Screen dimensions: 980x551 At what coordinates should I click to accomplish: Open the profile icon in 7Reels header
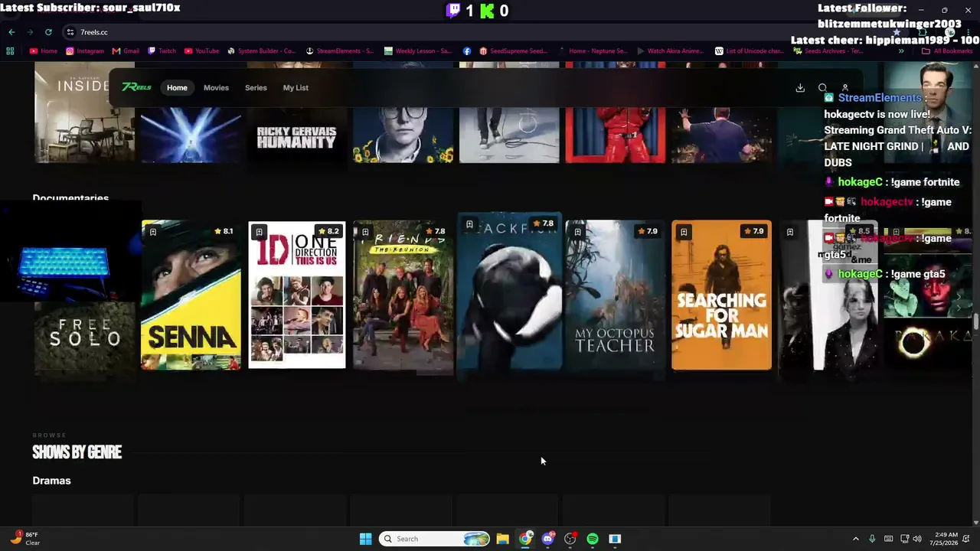[845, 88]
